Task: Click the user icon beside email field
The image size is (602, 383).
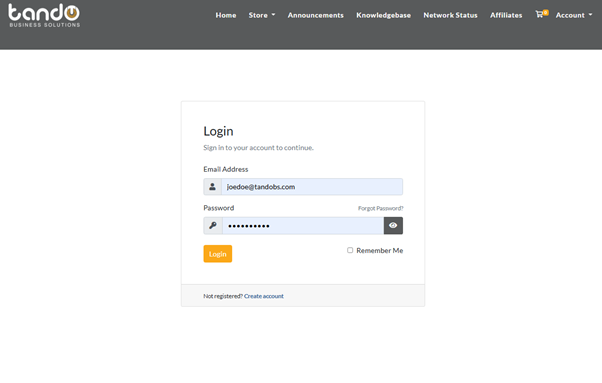Action: [x=212, y=187]
